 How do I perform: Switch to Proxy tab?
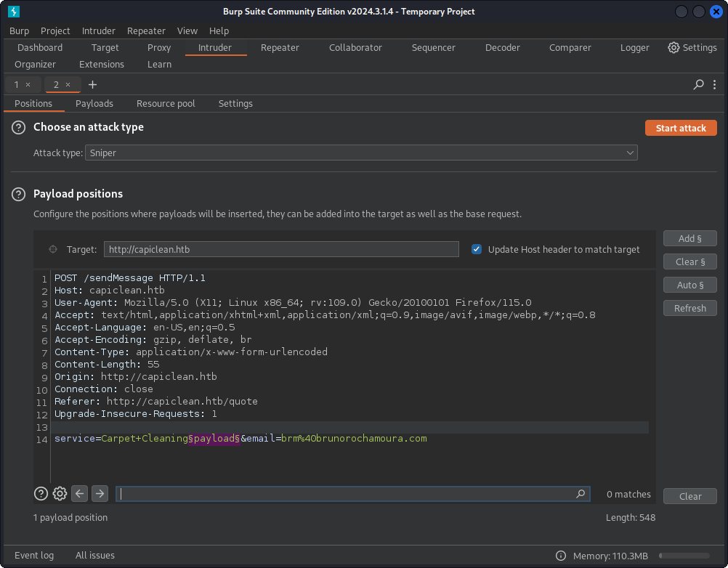pyautogui.click(x=159, y=47)
